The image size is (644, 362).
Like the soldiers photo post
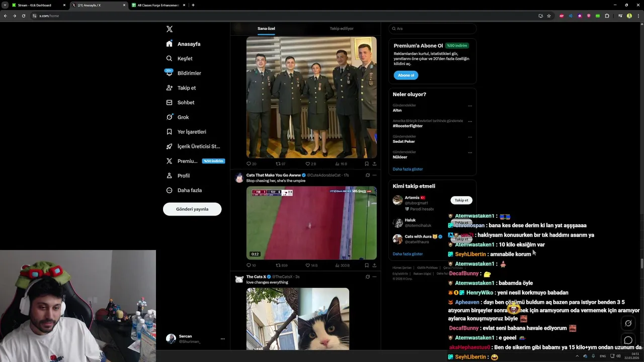coord(311,164)
